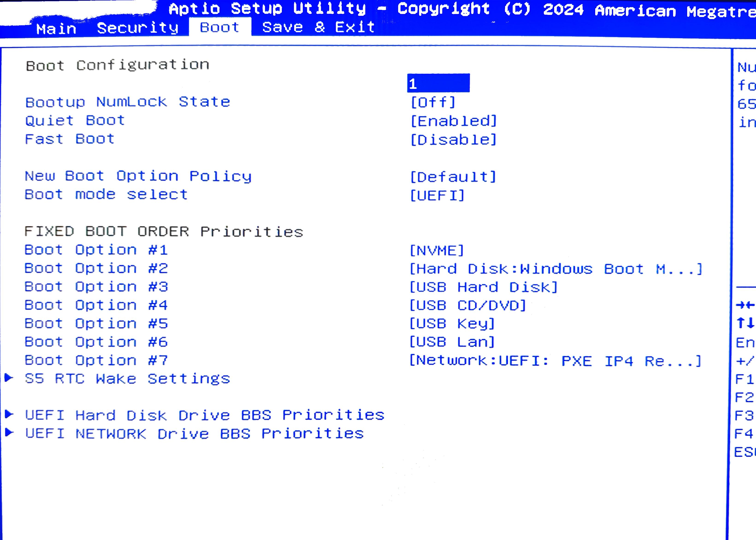Expand arrow beside UEFI NETWORK Drive BBS
The width and height of the screenshot is (756, 540).
tap(9, 432)
